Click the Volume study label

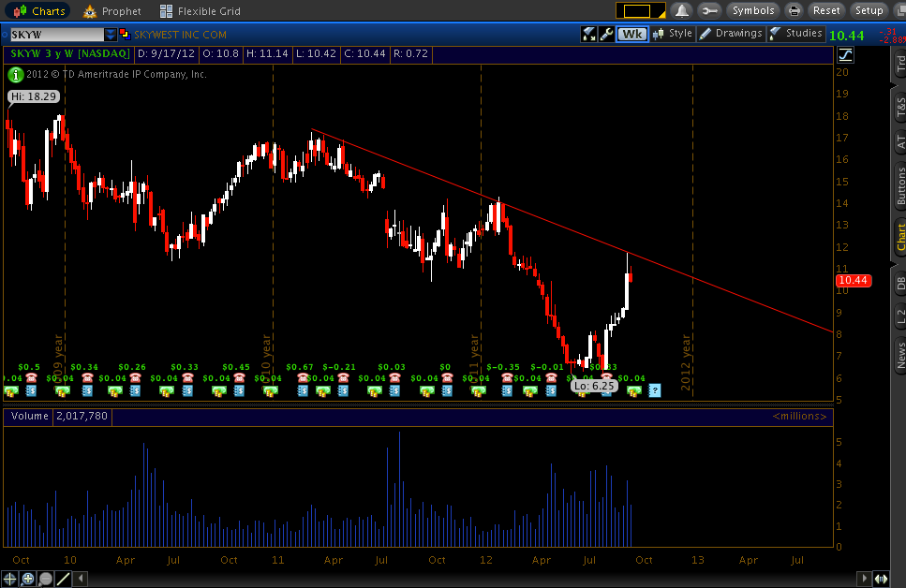pyautogui.click(x=29, y=416)
